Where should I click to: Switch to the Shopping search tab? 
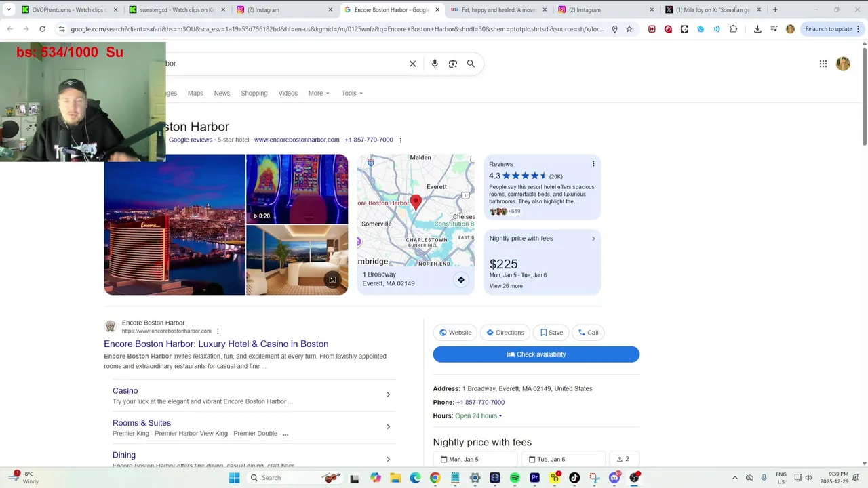coord(254,93)
